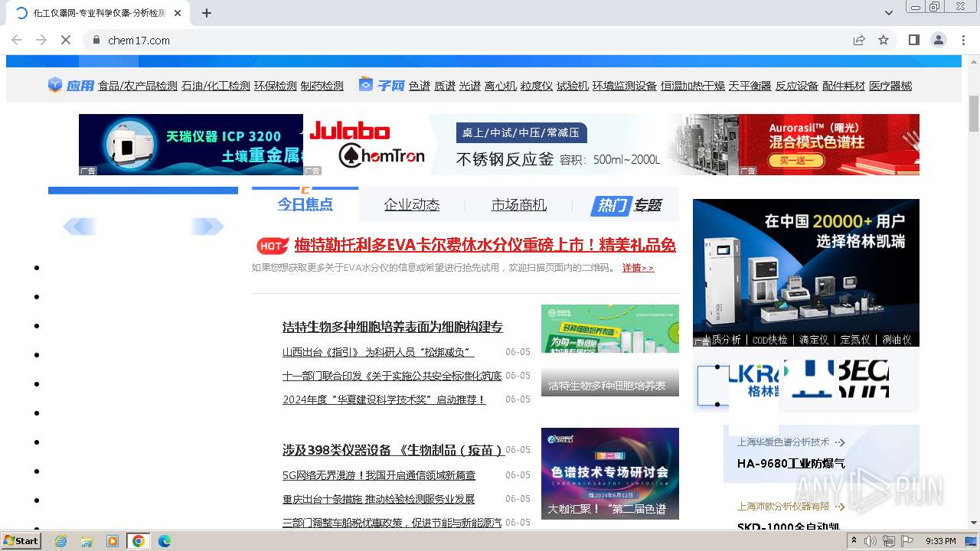The height and width of the screenshot is (551, 980).
Task: Open 2024年度华夏建设科学技术奖 news link
Action: click(384, 399)
